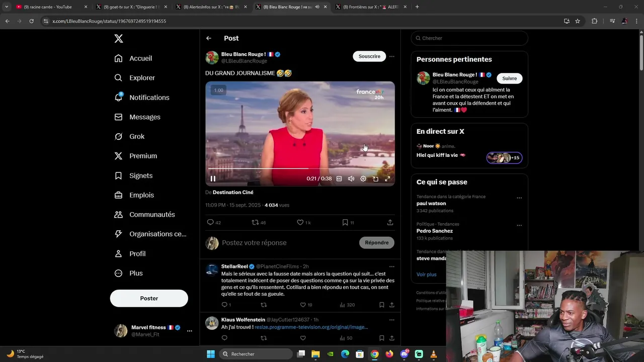
Task: Click the Communautés people icon
Action: click(119, 215)
